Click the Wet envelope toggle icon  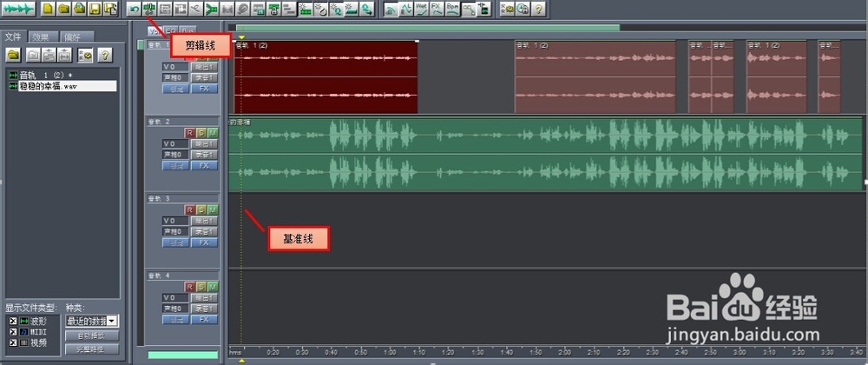click(422, 9)
